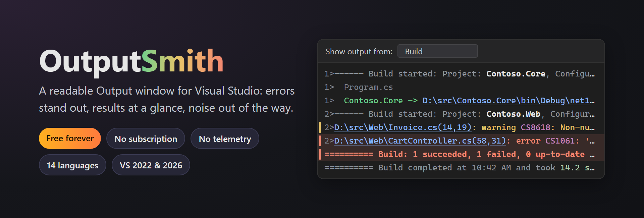
Task: Click the Free forever badge
Action: pyautogui.click(x=70, y=138)
